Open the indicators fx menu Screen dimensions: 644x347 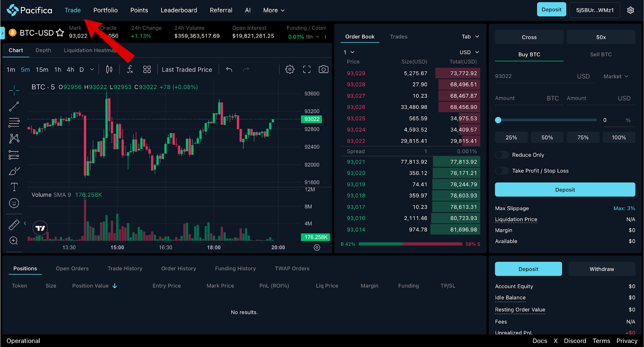(130, 70)
